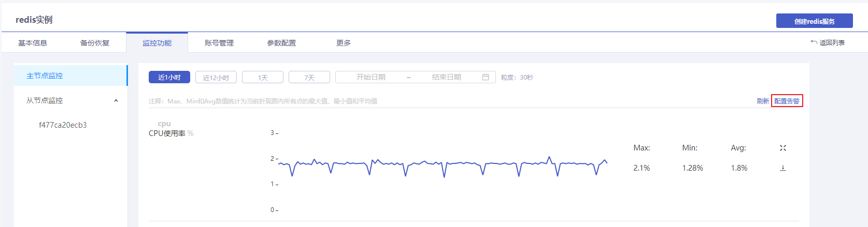Viewport: 868px width, 227px height.
Task: Open the 备份恢复 tab
Action: [x=95, y=43]
